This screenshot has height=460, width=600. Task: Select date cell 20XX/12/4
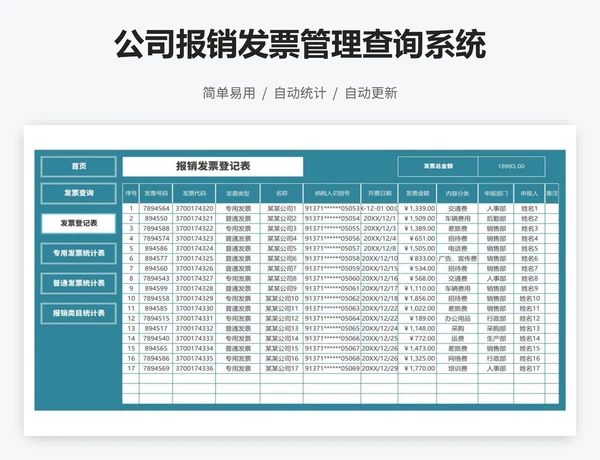380,238
